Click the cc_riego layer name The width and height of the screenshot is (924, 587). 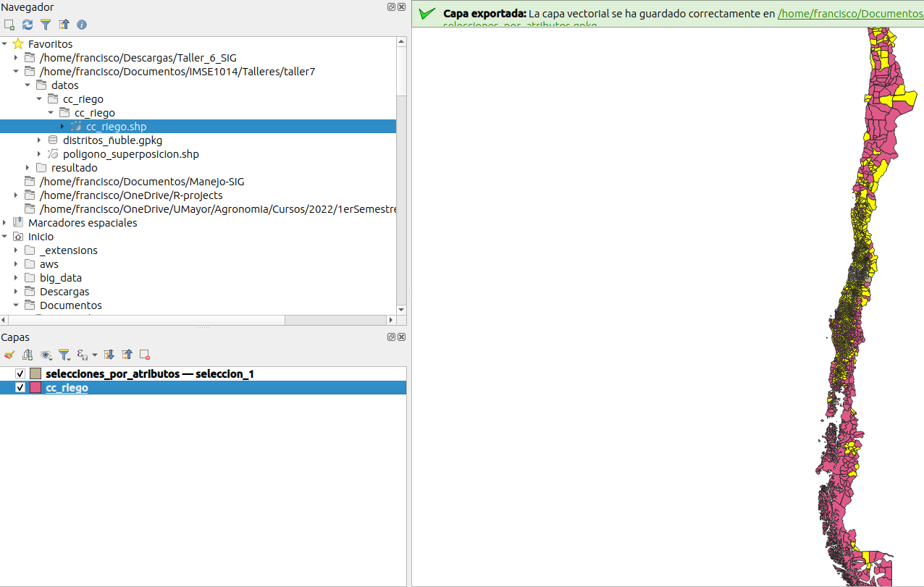67,388
